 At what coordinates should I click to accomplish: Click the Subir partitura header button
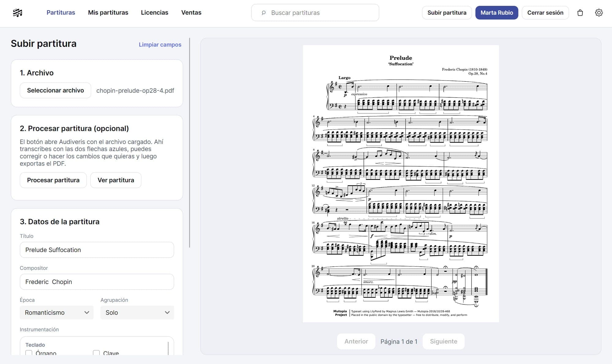pyautogui.click(x=447, y=13)
